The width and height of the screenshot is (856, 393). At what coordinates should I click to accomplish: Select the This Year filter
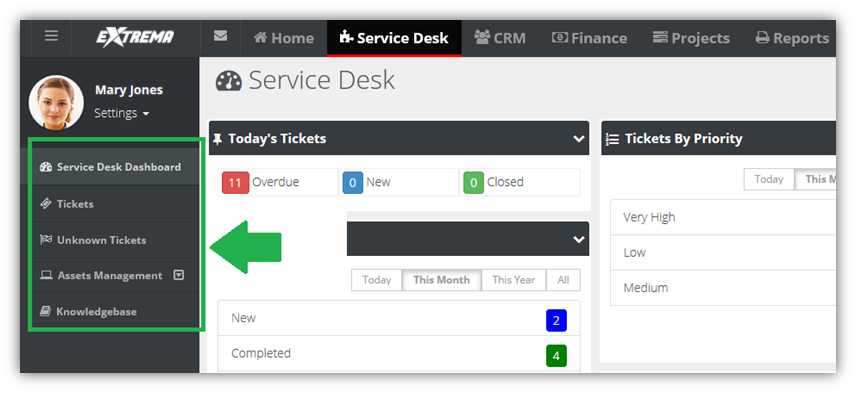tap(513, 280)
